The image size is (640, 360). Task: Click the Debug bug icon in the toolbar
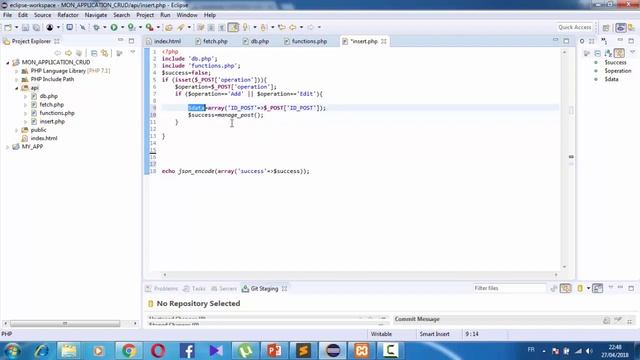pos(96,27)
